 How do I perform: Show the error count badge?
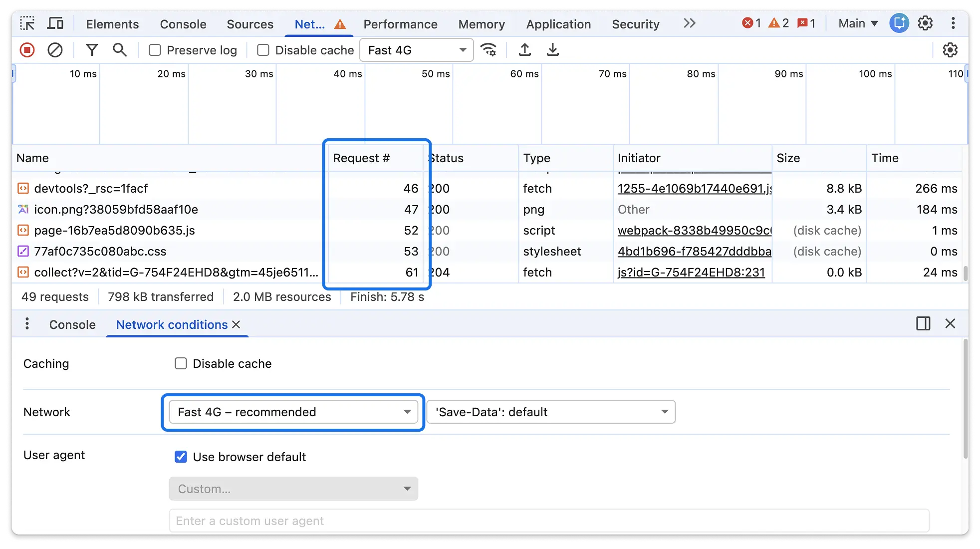point(751,23)
